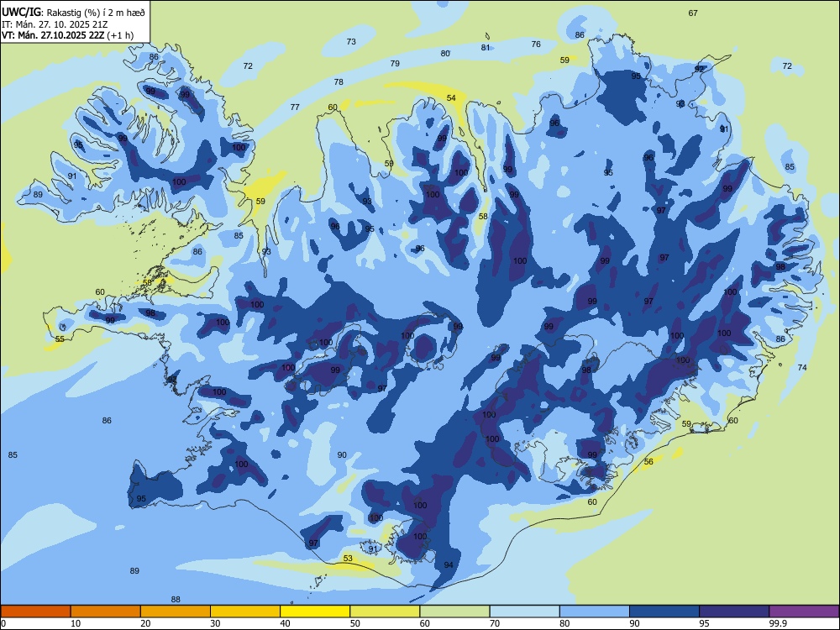Click the '20' legend scale label
Screen dimensions: 840x630
coord(145,623)
